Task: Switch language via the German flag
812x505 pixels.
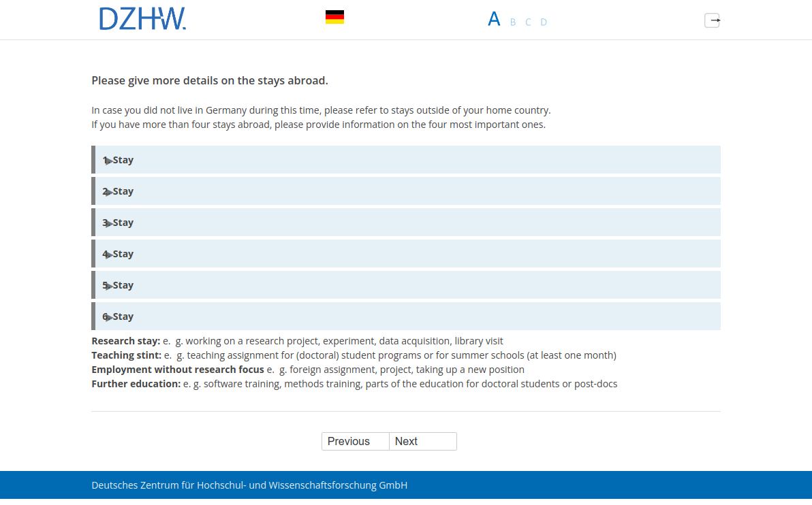Action: coord(334,18)
